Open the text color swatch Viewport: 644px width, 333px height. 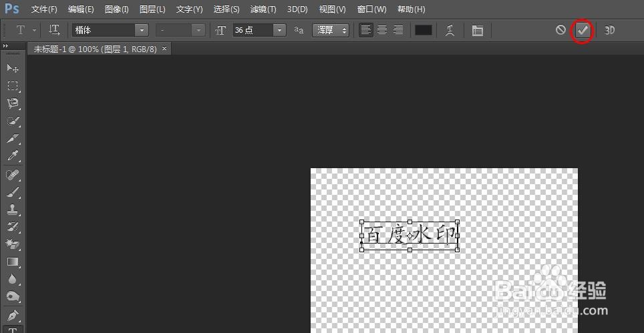coord(424,30)
